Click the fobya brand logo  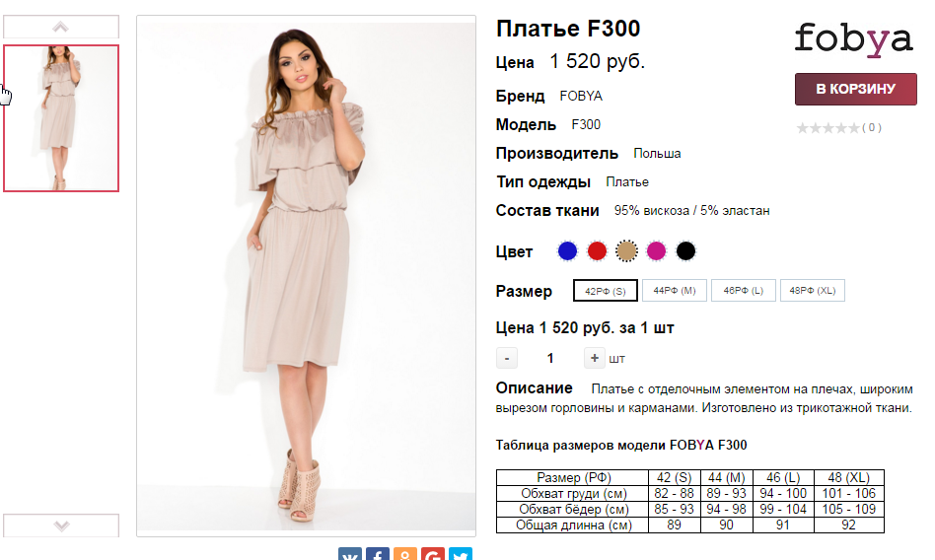(x=854, y=40)
